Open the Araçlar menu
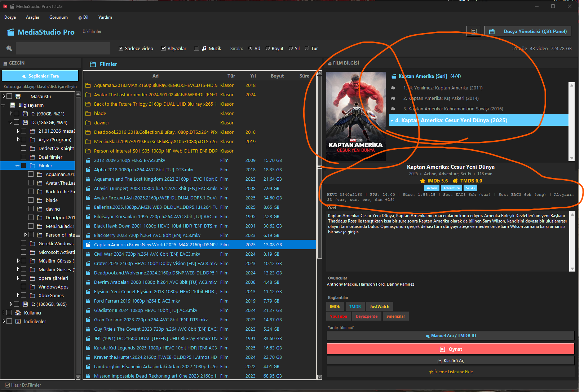Image resolution: width=584 pixels, height=392 pixels. pos(33,17)
